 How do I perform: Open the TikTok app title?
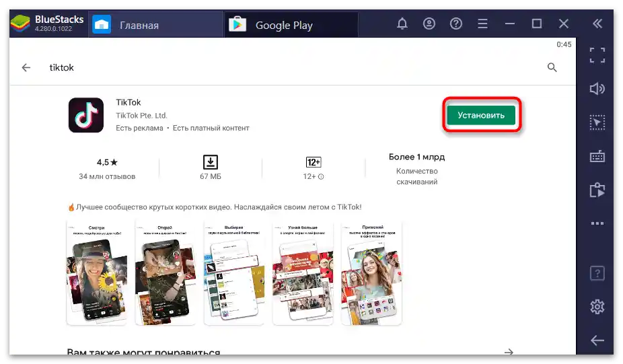pos(129,102)
